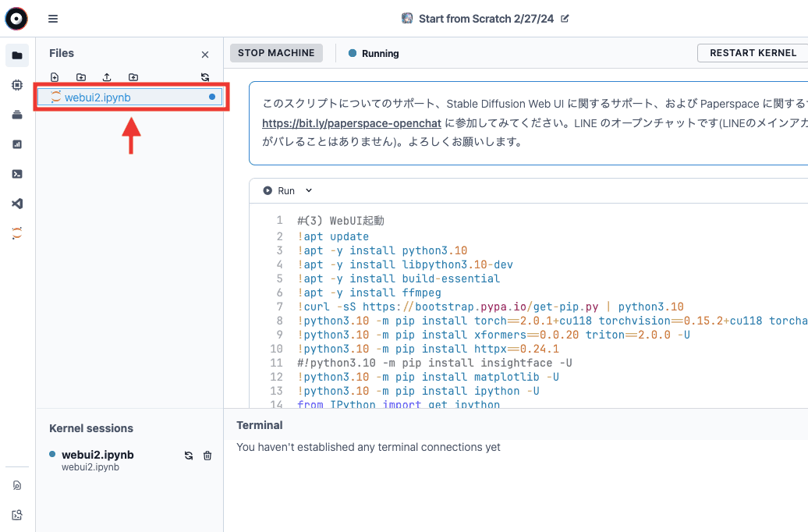This screenshot has width=808, height=532.
Task: Open the metrics chart panel
Action: (17, 144)
